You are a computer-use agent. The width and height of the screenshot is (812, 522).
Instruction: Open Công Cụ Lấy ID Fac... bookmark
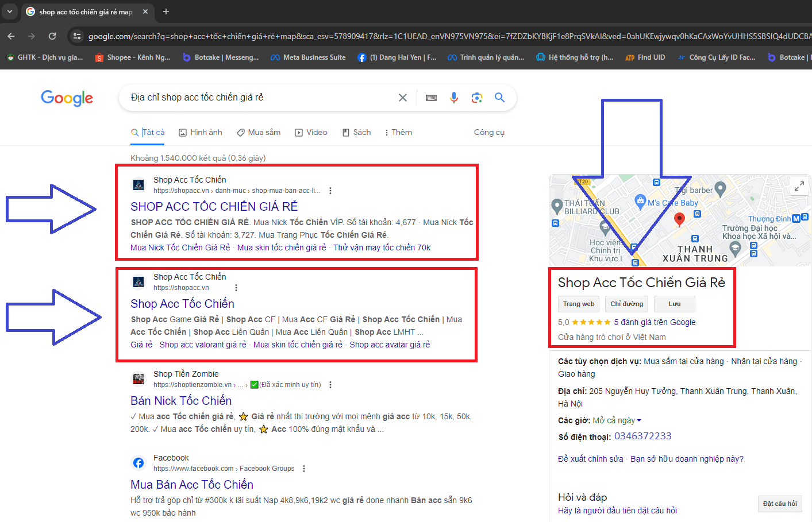coord(717,57)
